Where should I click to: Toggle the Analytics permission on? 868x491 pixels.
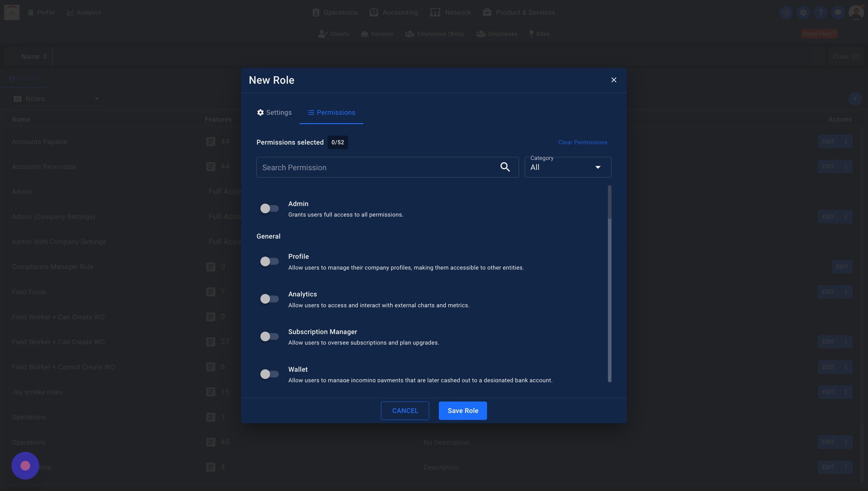click(269, 299)
